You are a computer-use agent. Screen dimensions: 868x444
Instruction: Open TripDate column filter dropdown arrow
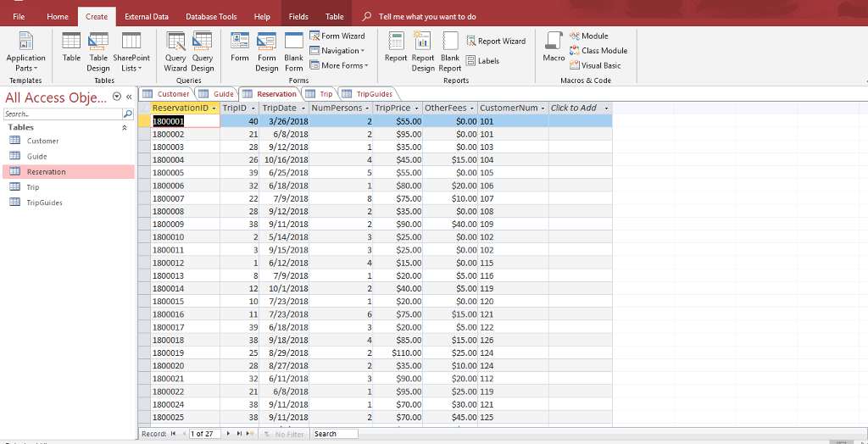[x=303, y=108]
